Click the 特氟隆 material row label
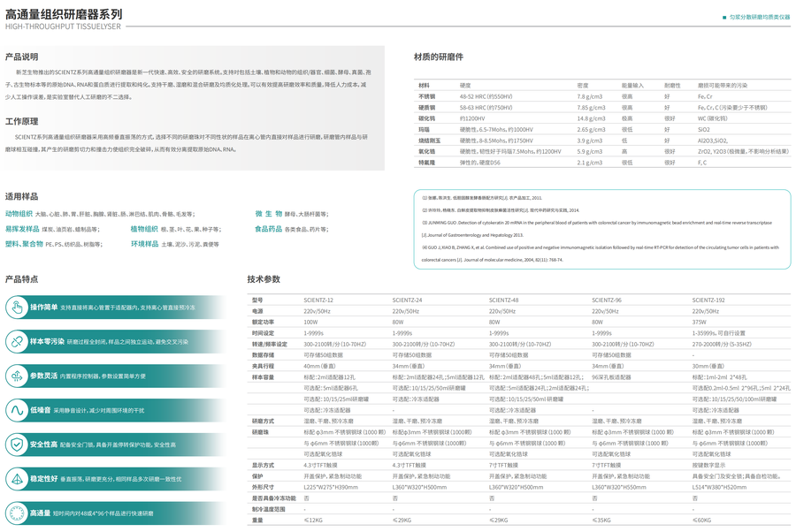 [427, 163]
